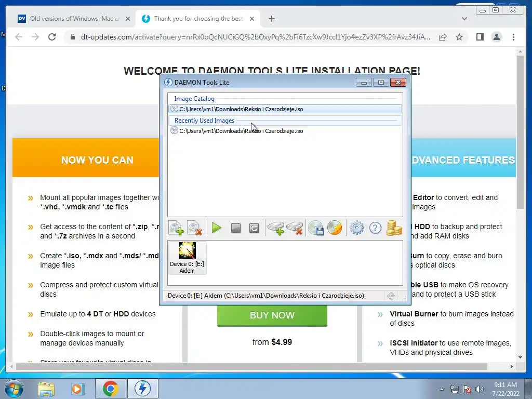532x399 pixels.
Task: Click the gold coins purchase icon
Action: pyautogui.click(x=394, y=228)
